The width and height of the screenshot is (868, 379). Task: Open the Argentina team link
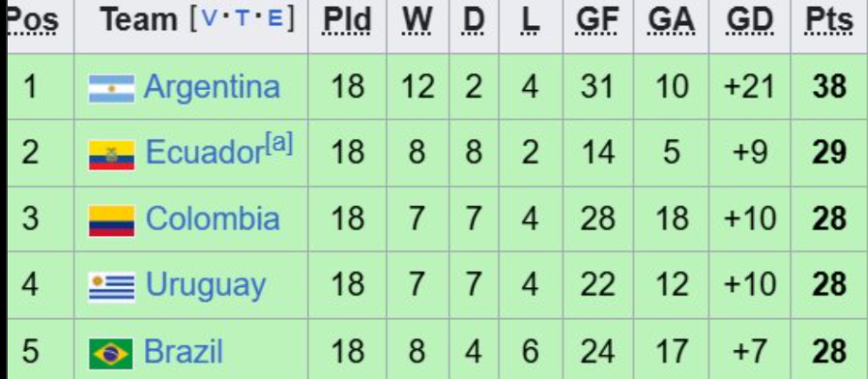(212, 87)
